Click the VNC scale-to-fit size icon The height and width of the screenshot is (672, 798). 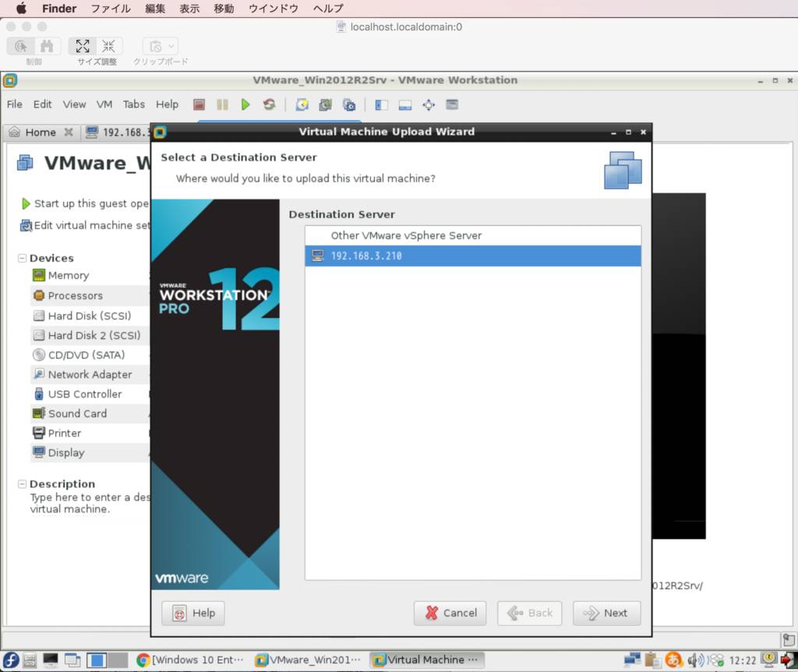(x=83, y=46)
